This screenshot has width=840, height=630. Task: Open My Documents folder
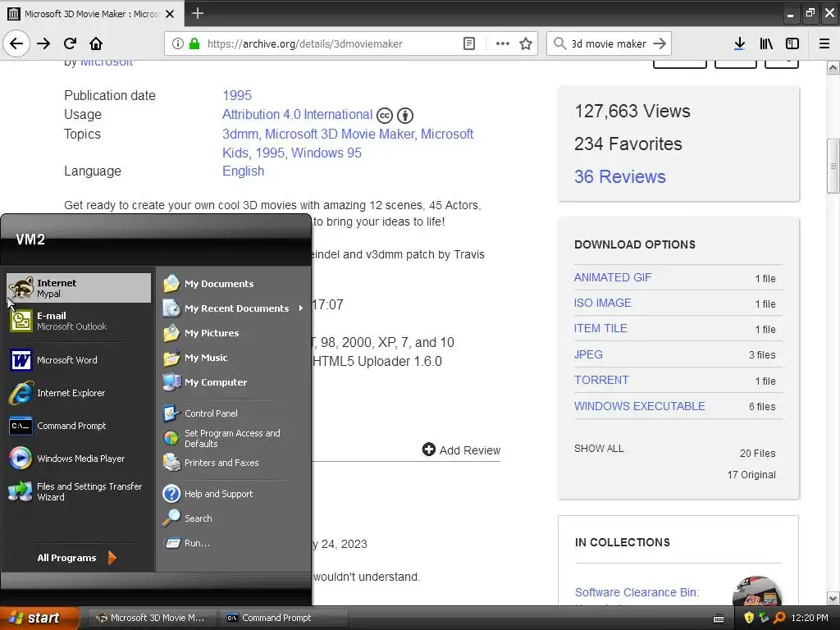(x=234, y=283)
